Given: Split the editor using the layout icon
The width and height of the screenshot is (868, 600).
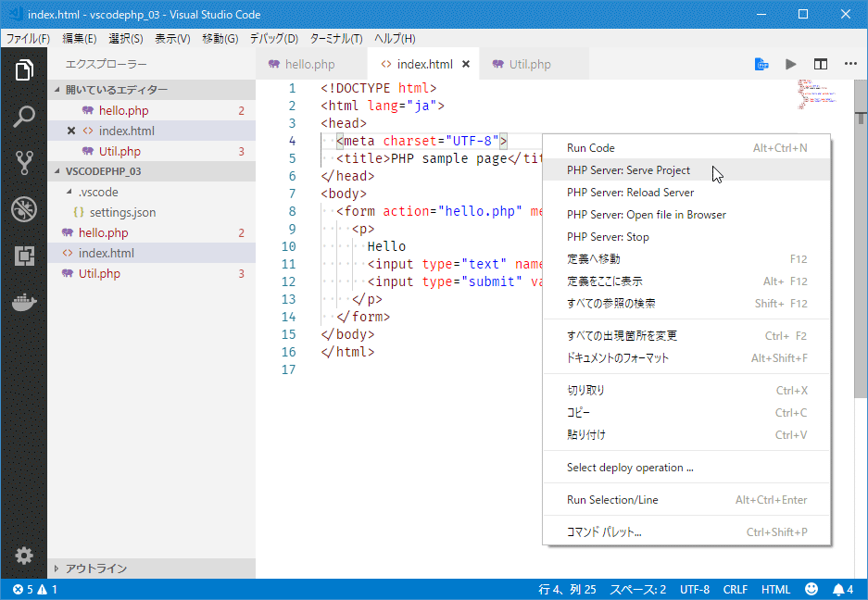Looking at the screenshot, I should click(x=821, y=64).
